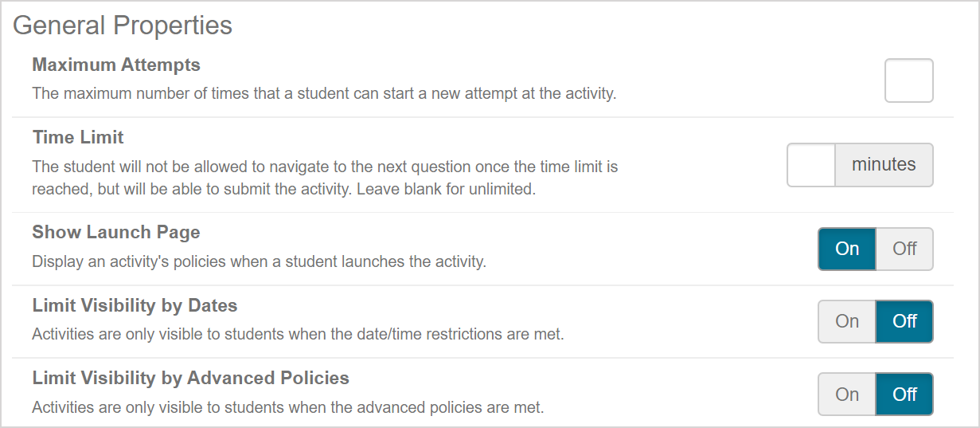Click the Time Limit input field
This screenshot has height=428, width=980.
[811, 165]
